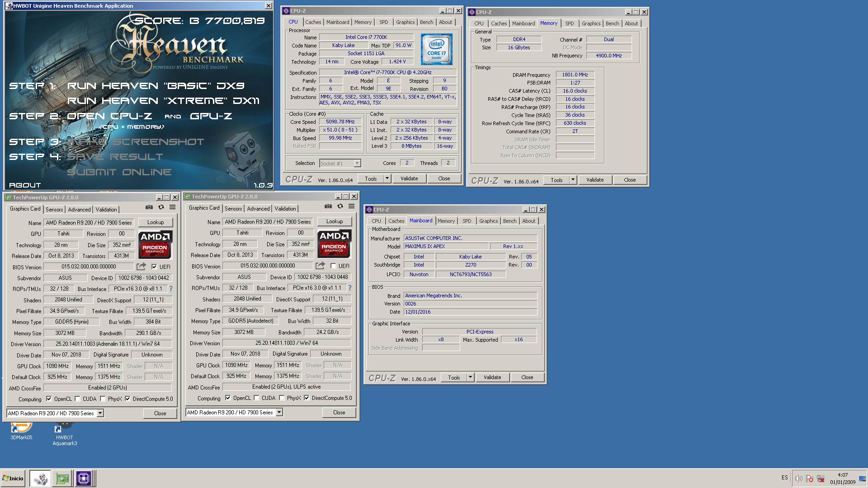Click the bus interface question mark in left GPU-Z
868x488 pixels.
(x=170, y=289)
